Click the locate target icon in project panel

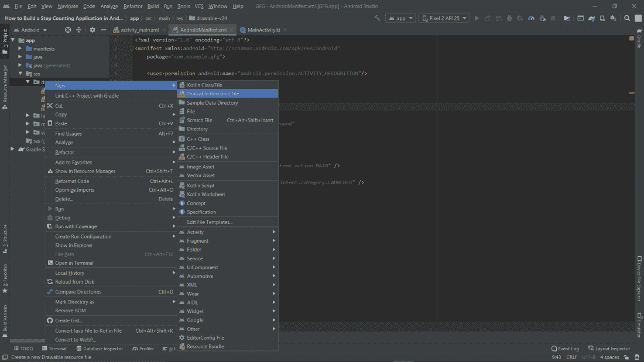pos(68,30)
